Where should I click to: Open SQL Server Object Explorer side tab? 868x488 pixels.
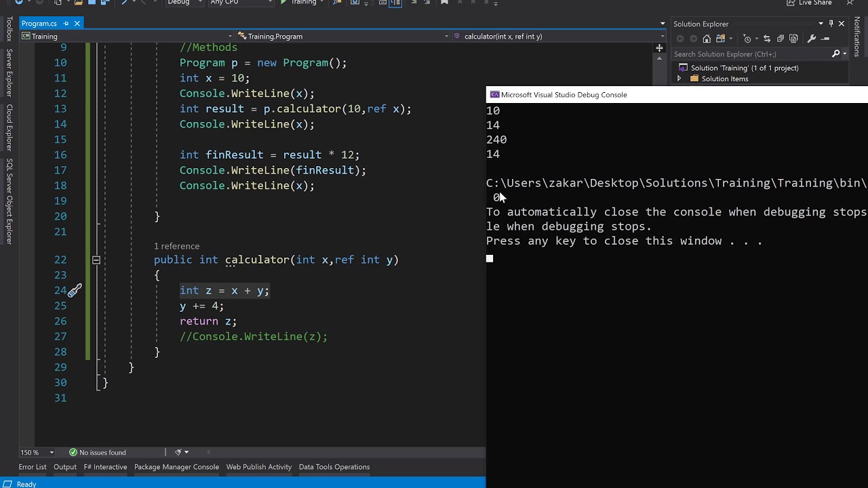9,201
